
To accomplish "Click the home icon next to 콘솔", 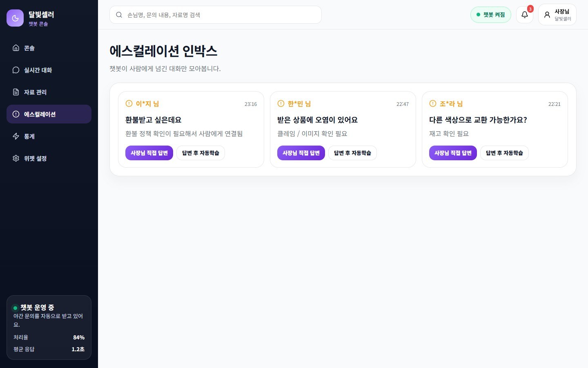I will 16,48.
